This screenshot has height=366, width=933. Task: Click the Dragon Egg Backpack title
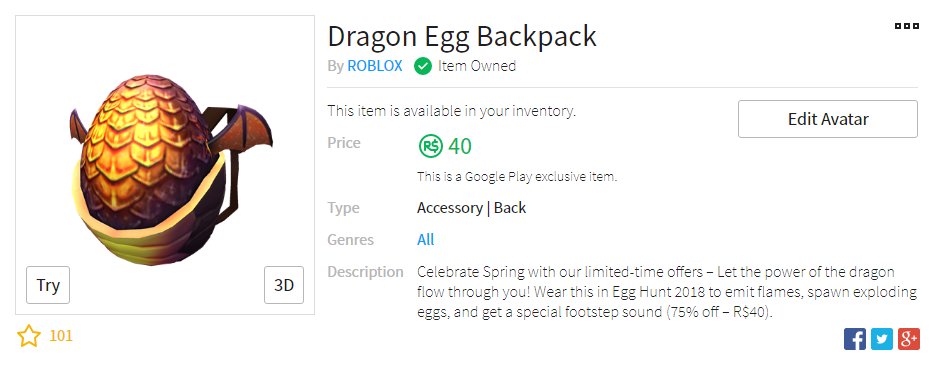tap(462, 36)
